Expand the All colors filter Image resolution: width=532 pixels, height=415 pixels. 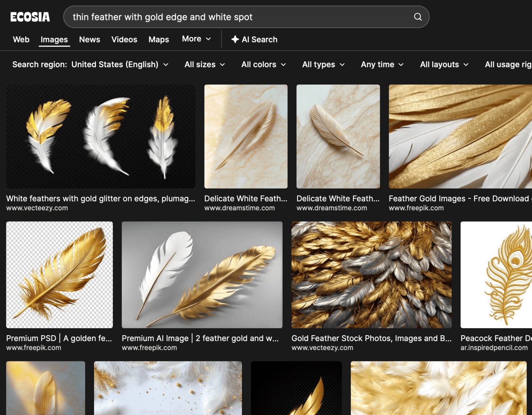(263, 64)
